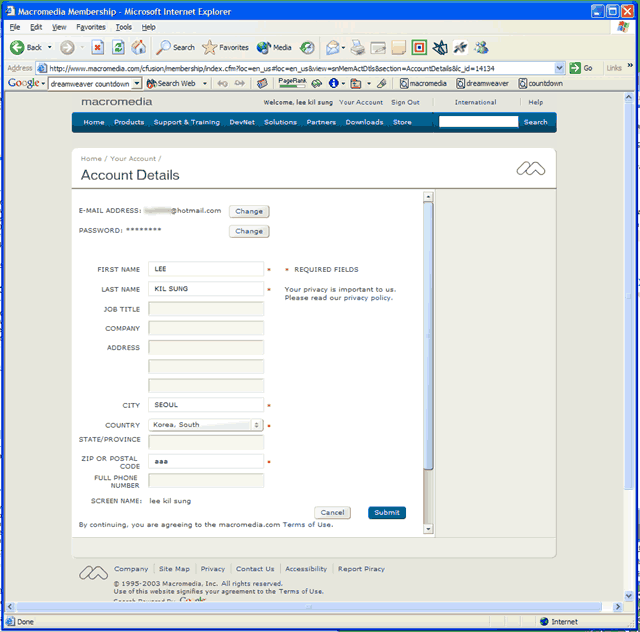Screen dimensions: 640x632
Task: Find 'dreamweaver' word button in Google toolbar
Action: click(482, 83)
